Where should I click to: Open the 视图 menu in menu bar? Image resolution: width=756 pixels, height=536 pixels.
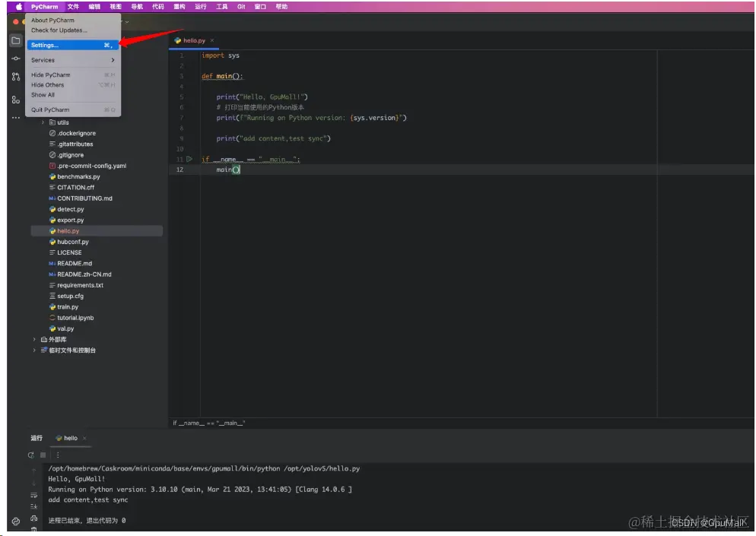(116, 7)
